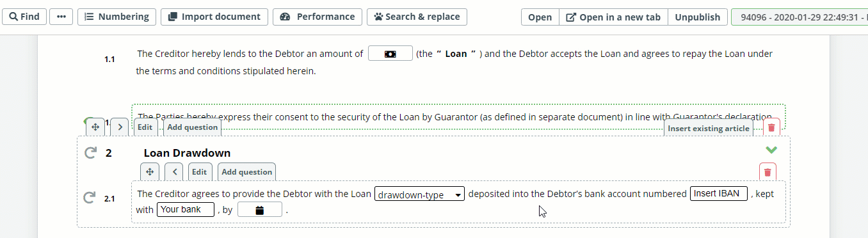The image size is (868, 238).
Task: Click the redo arrow icon next to section 2
Action: tap(90, 153)
